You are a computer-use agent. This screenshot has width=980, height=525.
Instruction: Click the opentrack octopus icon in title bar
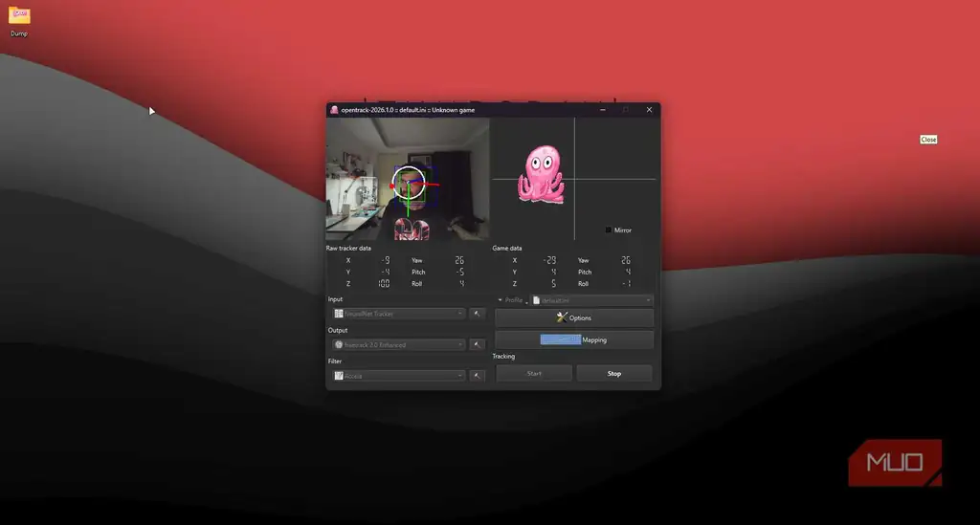[334, 110]
